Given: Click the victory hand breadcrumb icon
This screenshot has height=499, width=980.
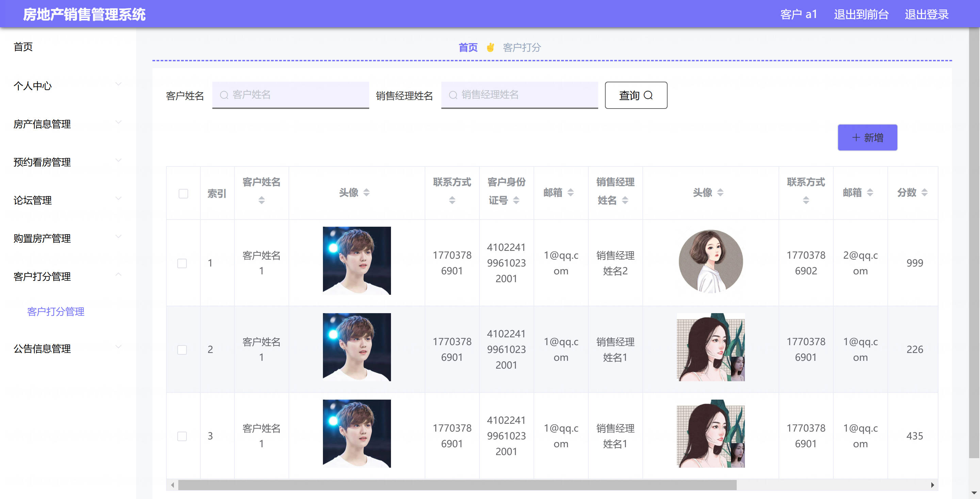Looking at the screenshot, I should 490,48.
